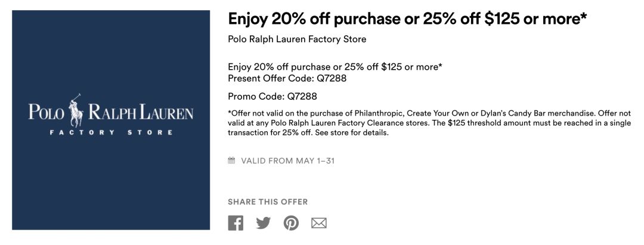Click the VALID FROM MAY 1–31 label
The image size is (644, 245).
pyautogui.click(x=287, y=161)
